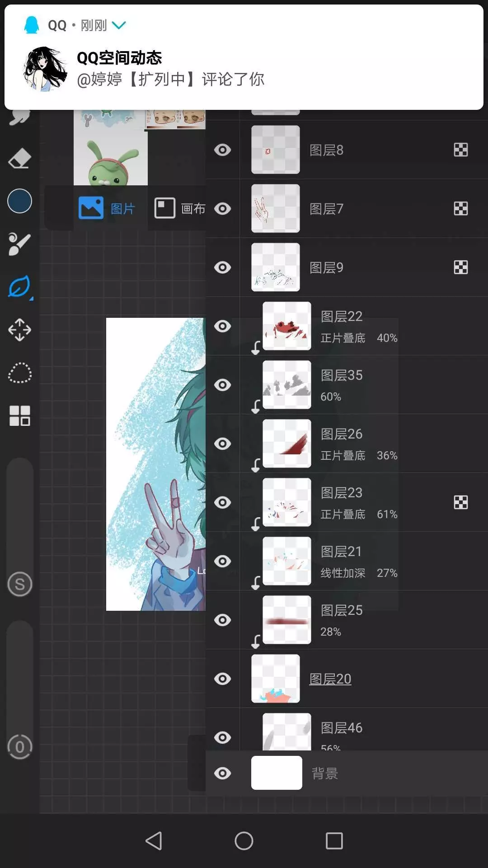Select the Move transform arrows tool
Screen dimensions: 488x868
coord(19,330)
